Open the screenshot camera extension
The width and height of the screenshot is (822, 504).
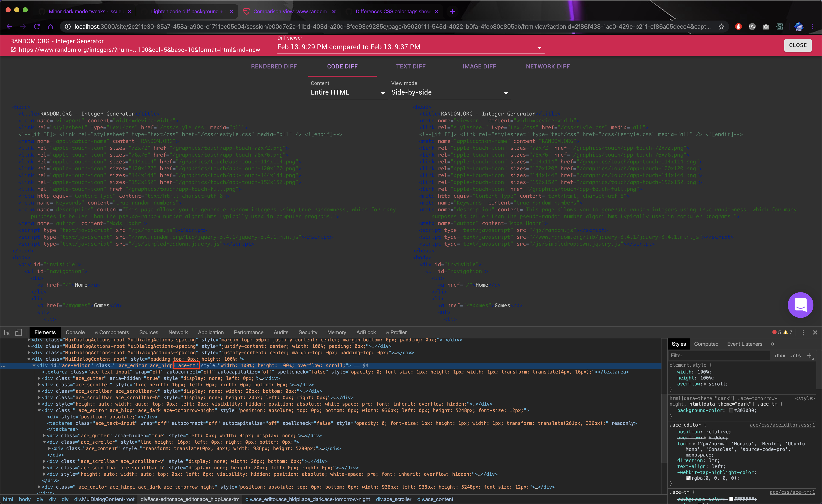tap(766, 27)
